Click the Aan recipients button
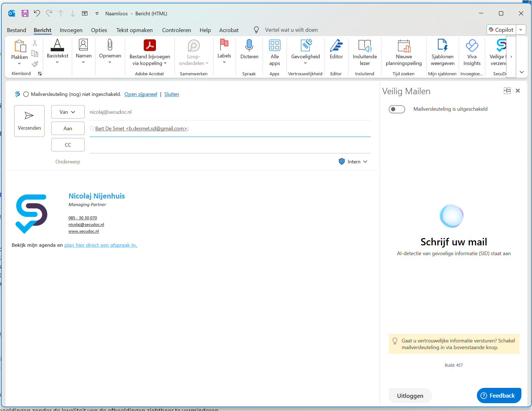This screenshot has width=532, height=411. coord(68,128)
